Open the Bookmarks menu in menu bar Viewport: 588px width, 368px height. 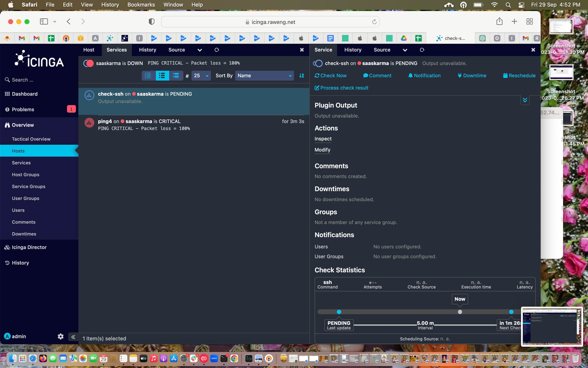click(x=141, y=5)
